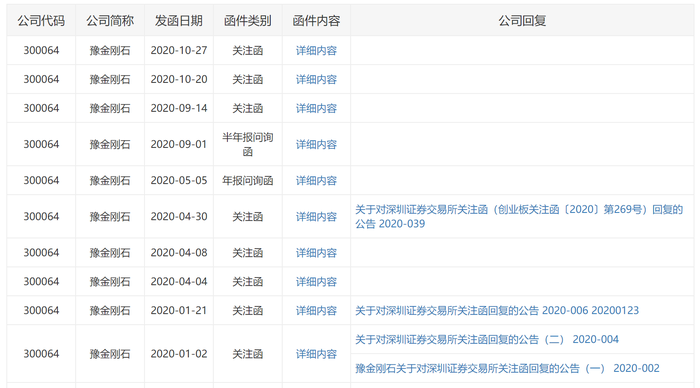The height and width of the screenshot is (388, 700).
Task: Open reply announcement 创业板关注函〔2020〕第269号 2020-039
Action: 519,217
